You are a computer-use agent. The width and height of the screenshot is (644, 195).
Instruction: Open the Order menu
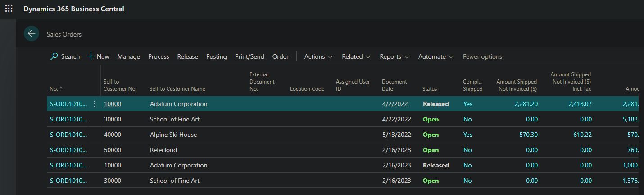(x=281, y=56)
